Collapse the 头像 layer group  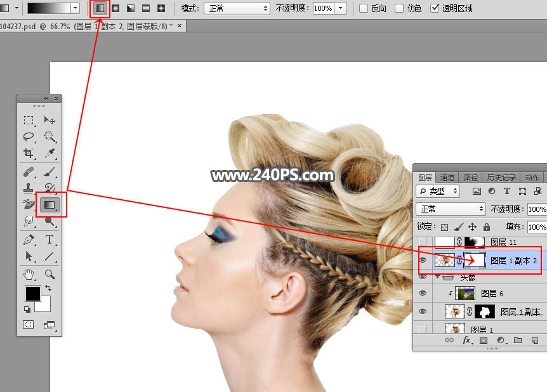coord(437,277)
